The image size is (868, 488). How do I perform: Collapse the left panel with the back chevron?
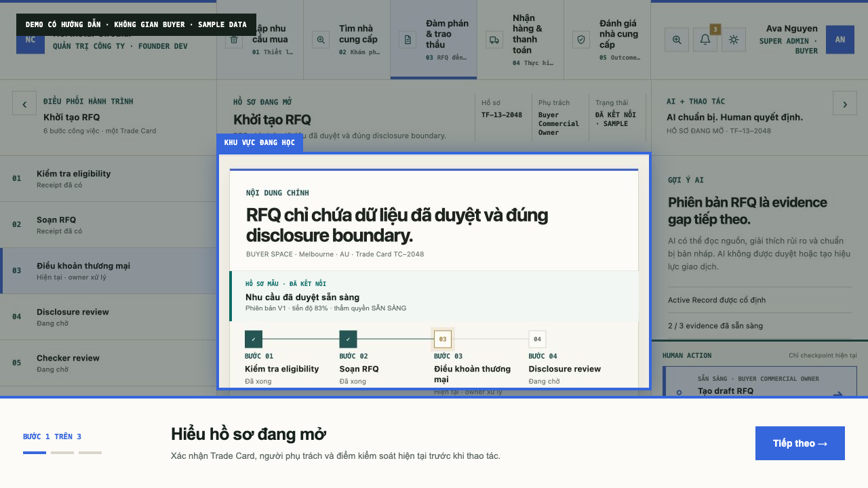[x=24, y=103]
